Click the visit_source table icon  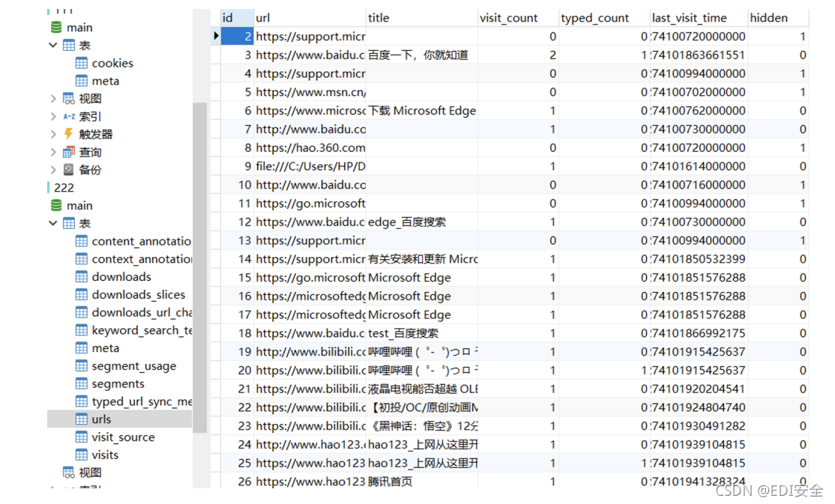point(82,437)
